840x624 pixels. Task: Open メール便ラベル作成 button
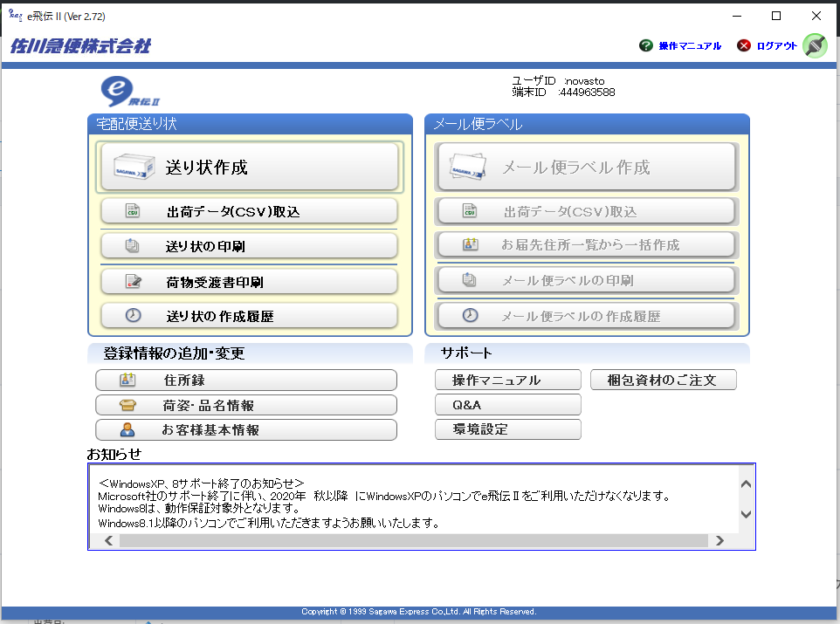[x=587, y=167]
